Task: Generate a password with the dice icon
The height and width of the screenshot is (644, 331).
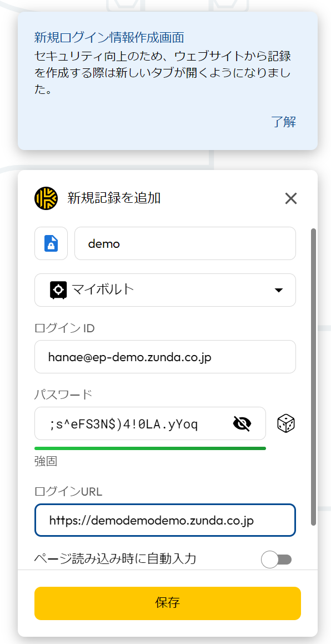Action: (286, 423)
